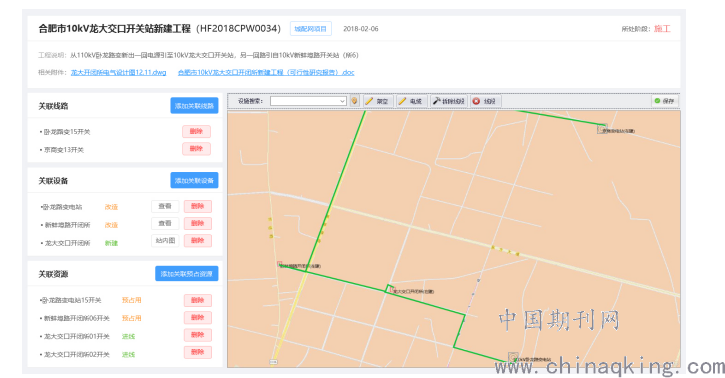Click 查看 for 卧龙路变电站

point(165,206)
